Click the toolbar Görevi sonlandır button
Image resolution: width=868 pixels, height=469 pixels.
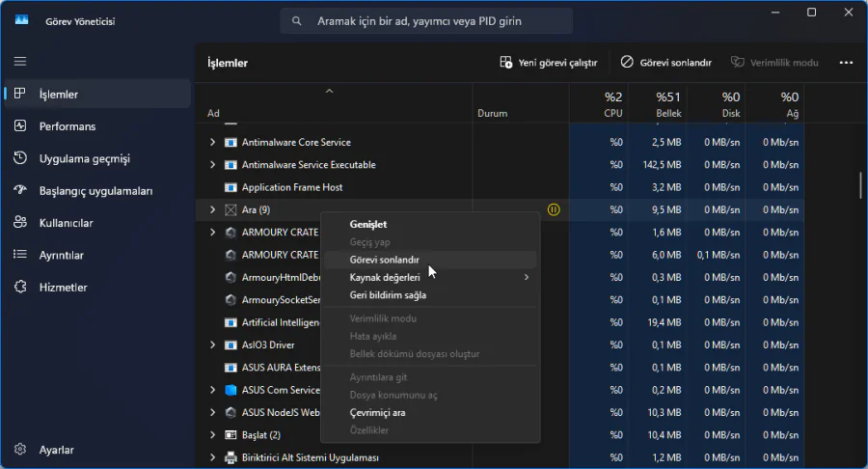click(x=665, y=63)
